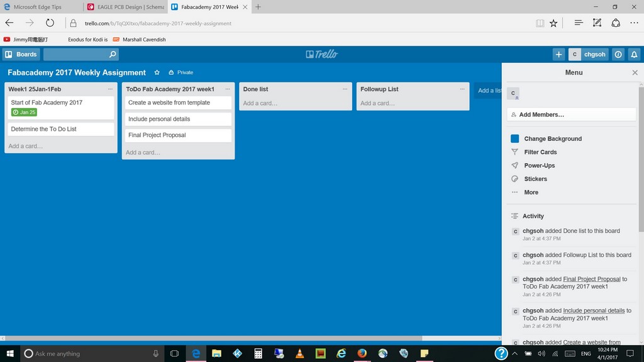Open Windows Start menu
The height and width of the screenshot is (362, 644).
coord(10,353)
